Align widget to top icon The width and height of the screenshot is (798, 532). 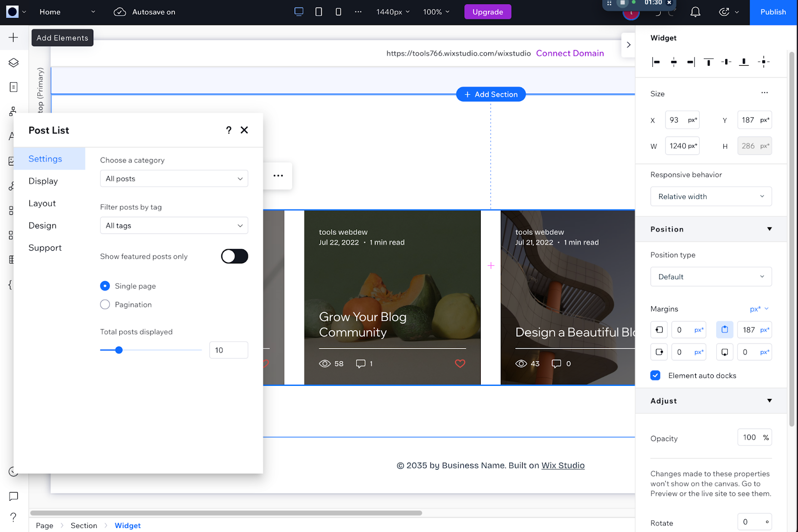(708, 62)
